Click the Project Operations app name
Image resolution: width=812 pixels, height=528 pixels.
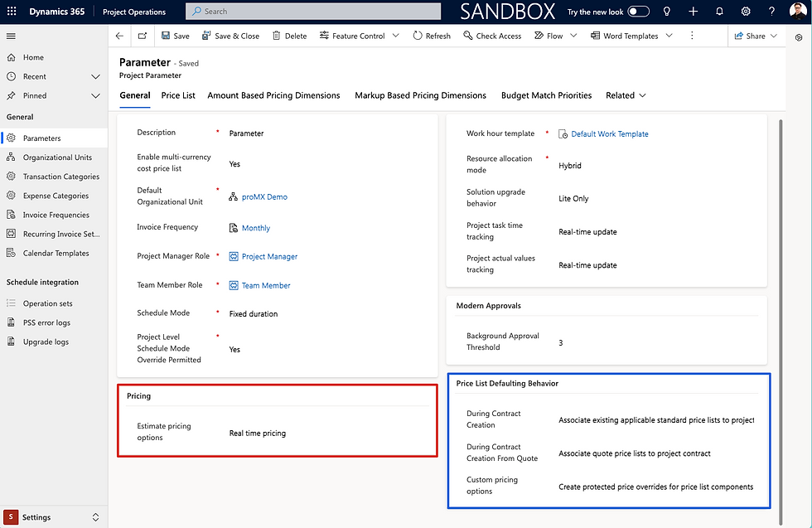pyautogui.click(x=134, y=12)
